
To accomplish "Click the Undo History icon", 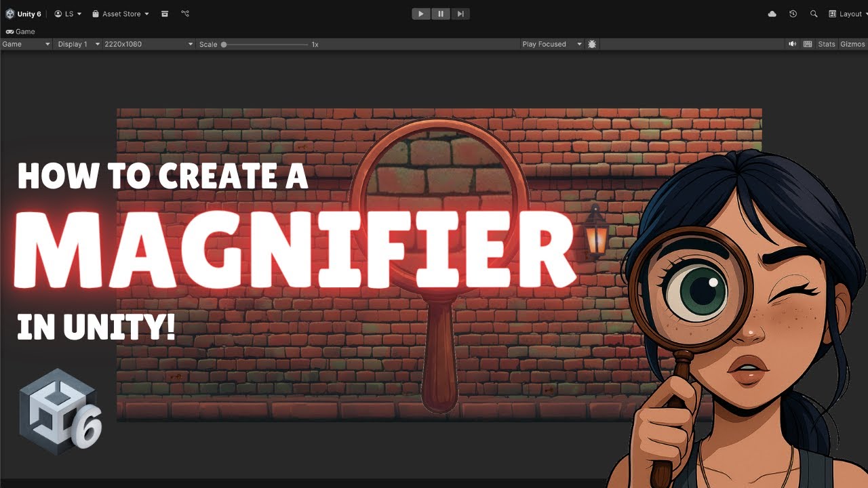I will [x=793, y=14].
